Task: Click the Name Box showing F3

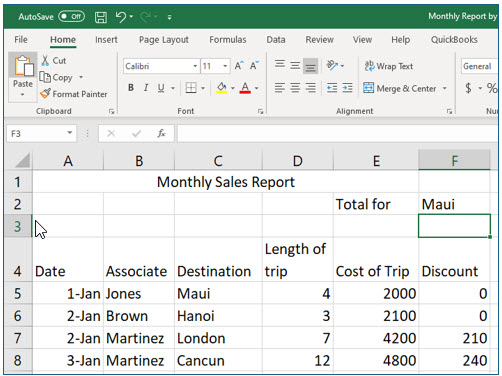Action: point(37,134)
